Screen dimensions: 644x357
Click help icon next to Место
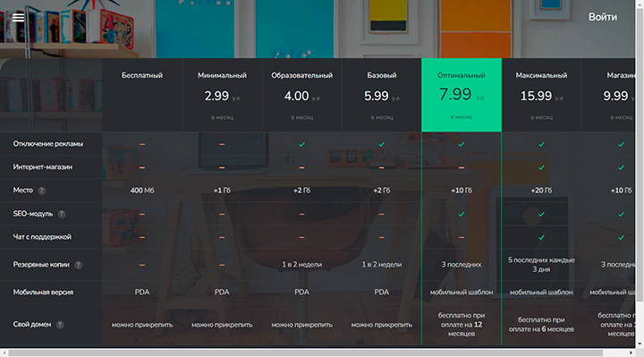tap(41, 191)
